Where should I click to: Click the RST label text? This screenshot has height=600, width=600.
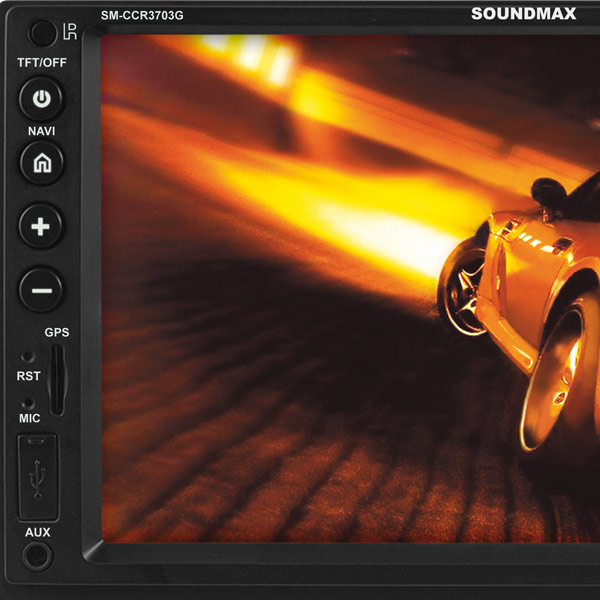coord(28,376)
